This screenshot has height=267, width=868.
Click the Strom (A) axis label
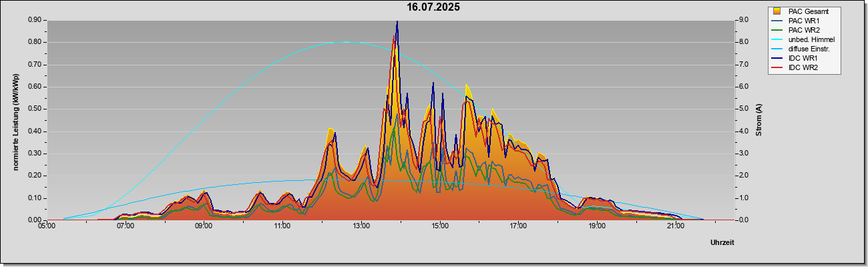[x=758, y=120]
